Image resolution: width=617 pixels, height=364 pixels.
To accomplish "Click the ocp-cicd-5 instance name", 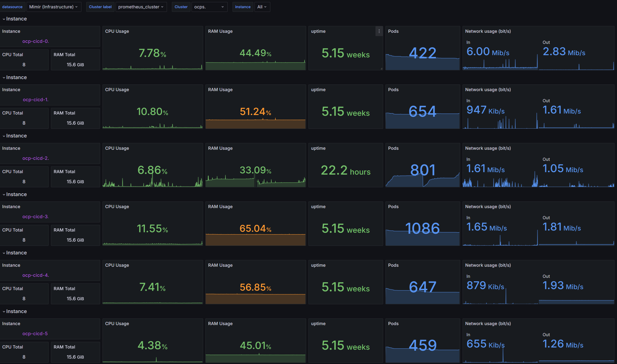I will click(x=35, y=334).
